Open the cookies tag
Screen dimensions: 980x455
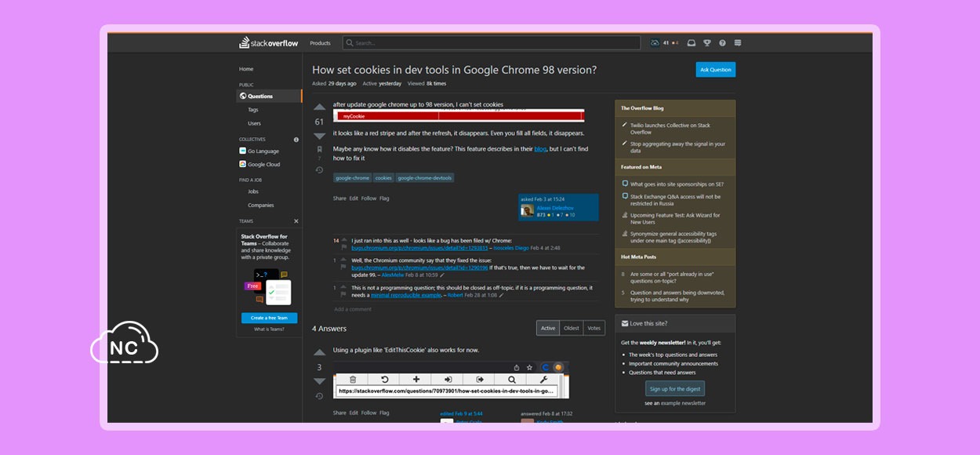[383, 178]
